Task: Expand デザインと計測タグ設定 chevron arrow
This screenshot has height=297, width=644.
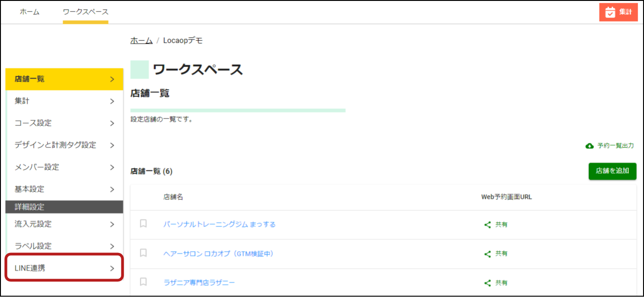Action: [x=112, y=146]
